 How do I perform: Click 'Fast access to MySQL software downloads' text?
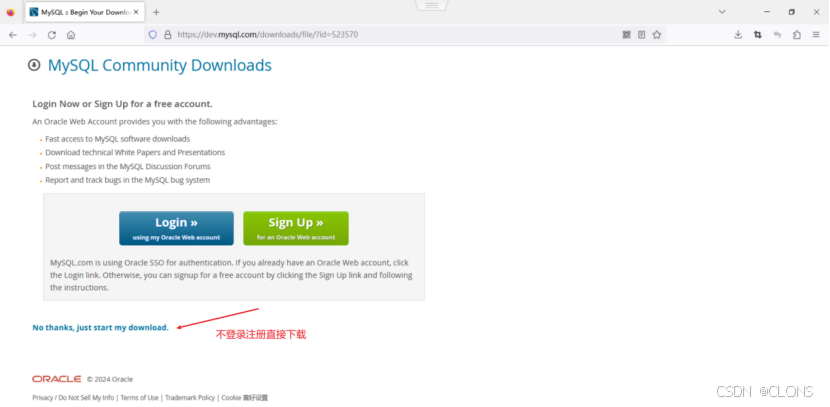coord(118,139)
